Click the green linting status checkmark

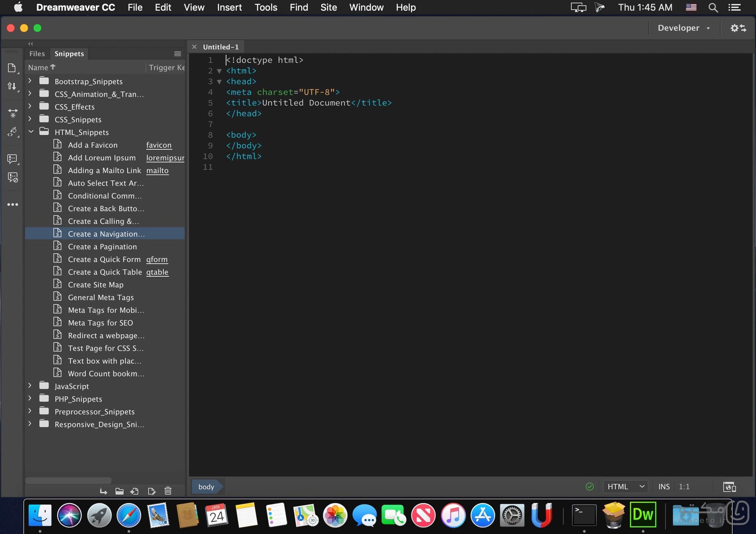point(589,487)
